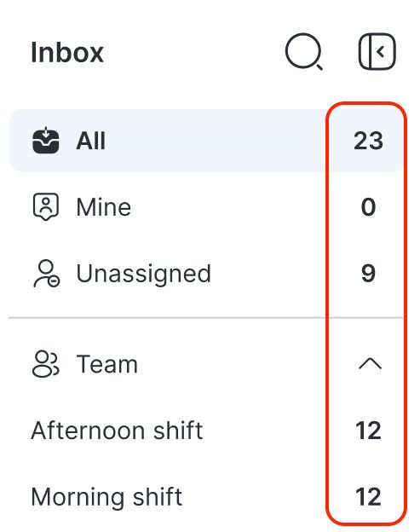This screenshot has width=420, height=532.
Task: Click the Team people icon
Action: tap(46, 364)
